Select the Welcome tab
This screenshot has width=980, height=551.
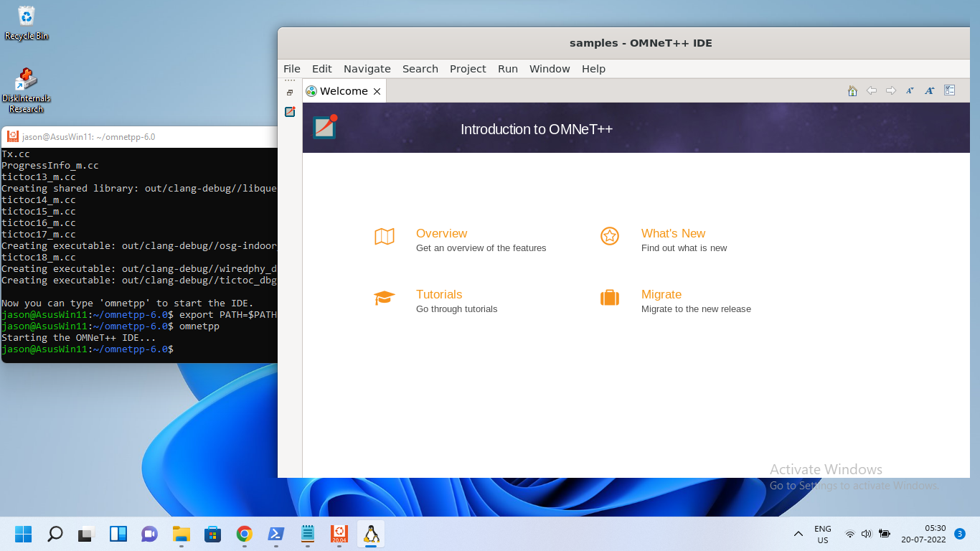pyautogui.click(x=344, y=91)
